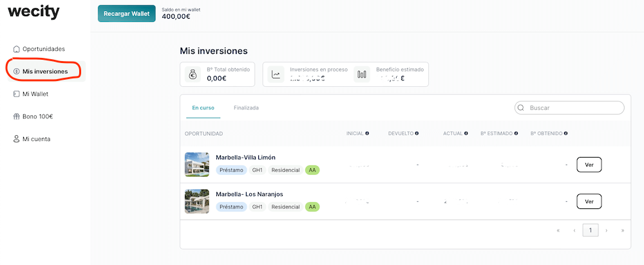Click the Recargar Wallet button

point(126,14)
